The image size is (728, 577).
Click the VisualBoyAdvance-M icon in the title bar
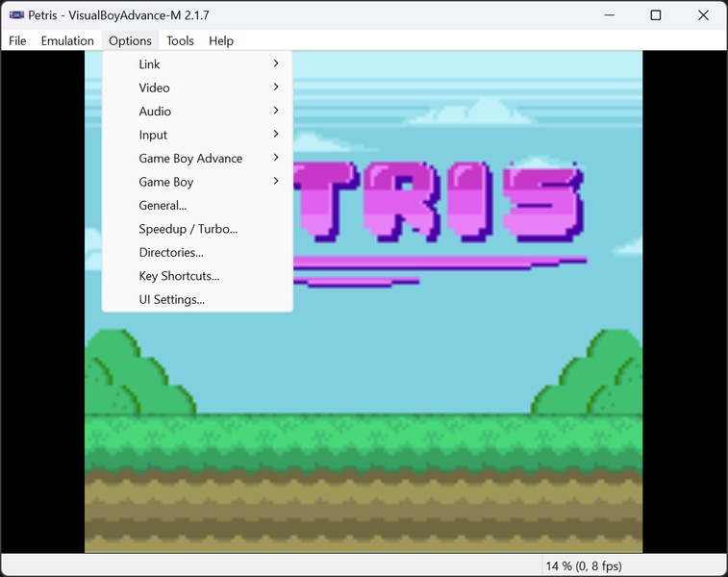16,15
